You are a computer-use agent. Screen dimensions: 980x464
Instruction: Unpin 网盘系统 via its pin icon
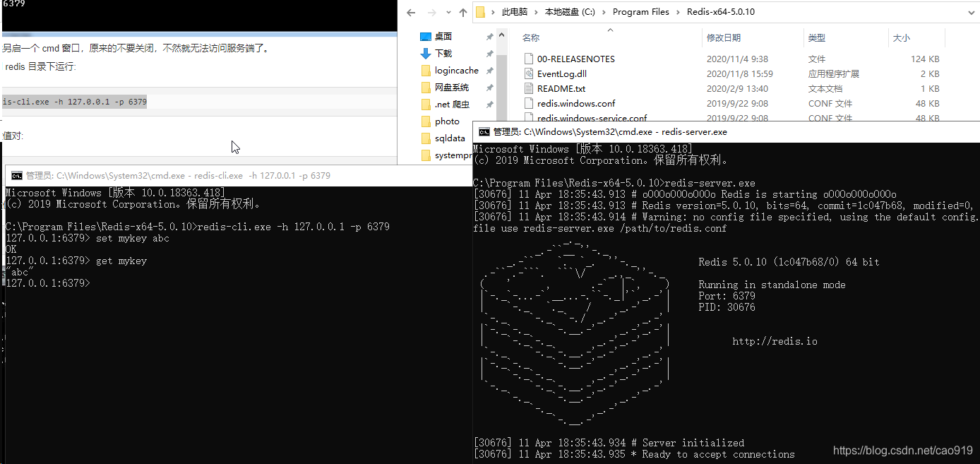[489, 88]
